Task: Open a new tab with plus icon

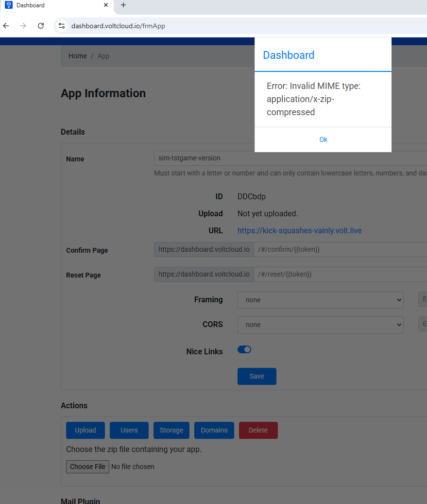Action: pyautogui.click(x=123, y=5)
